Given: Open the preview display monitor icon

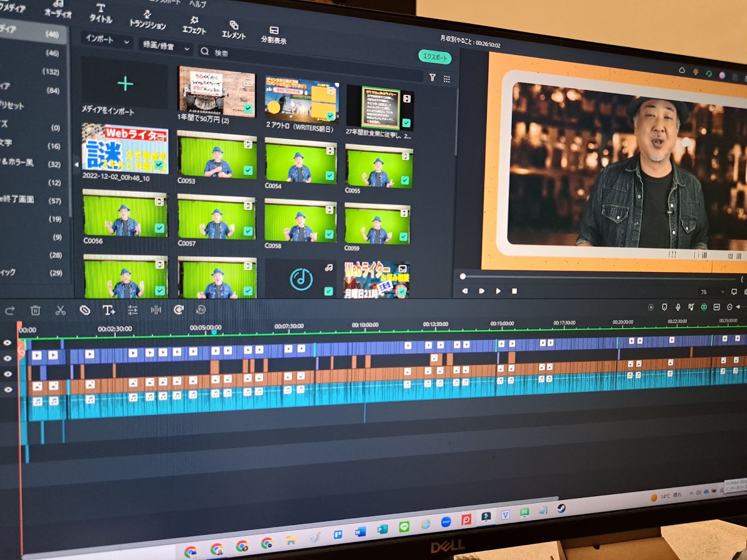Looking at the screenshot, I should (734, 292).
